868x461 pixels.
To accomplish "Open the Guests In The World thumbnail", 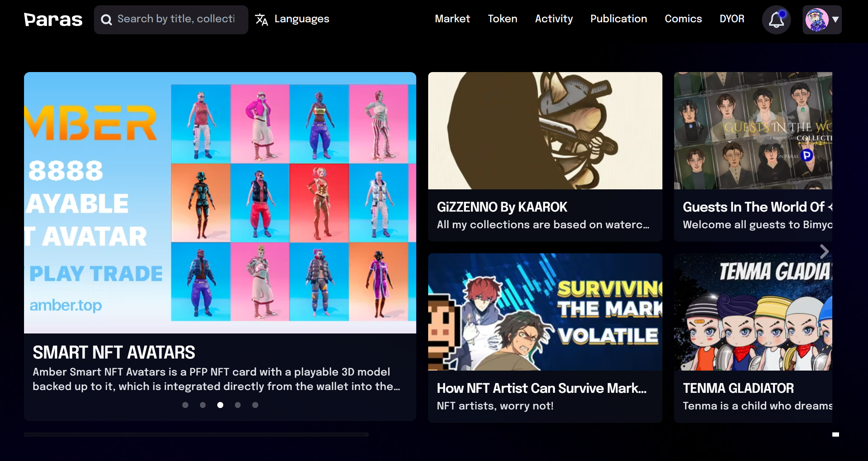I will 753,131.
